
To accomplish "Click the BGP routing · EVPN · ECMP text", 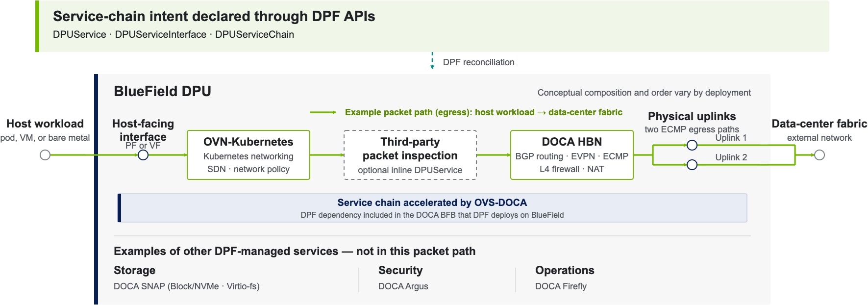I will [x=572, y=156].
